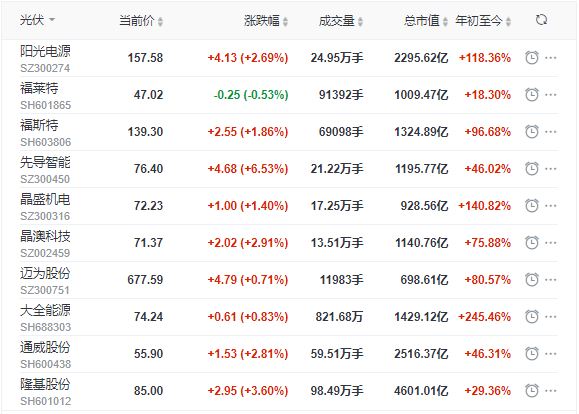Set alert clock for 福莱特
This screenshot has width=579, height=414.
pyautogui.click(x=532, y=95)
